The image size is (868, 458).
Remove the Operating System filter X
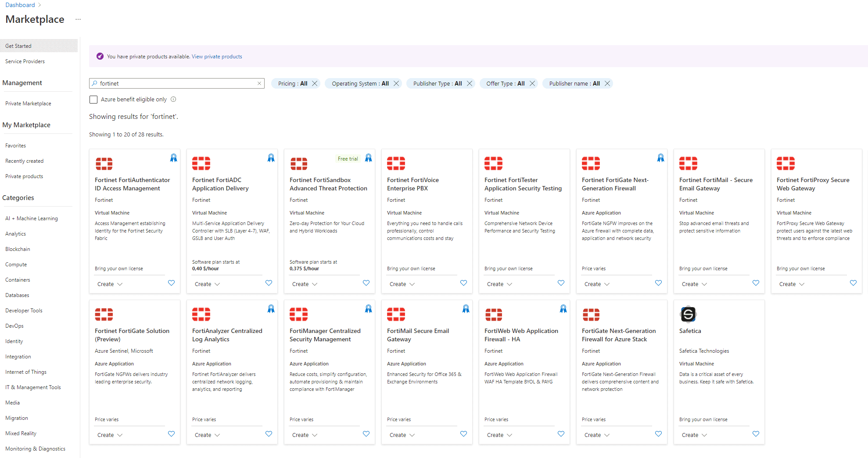[x=396, y=83]
